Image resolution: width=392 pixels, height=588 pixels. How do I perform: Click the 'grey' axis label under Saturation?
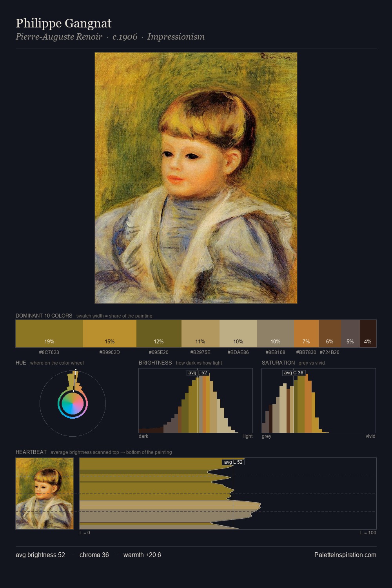(x=267, y=436)
